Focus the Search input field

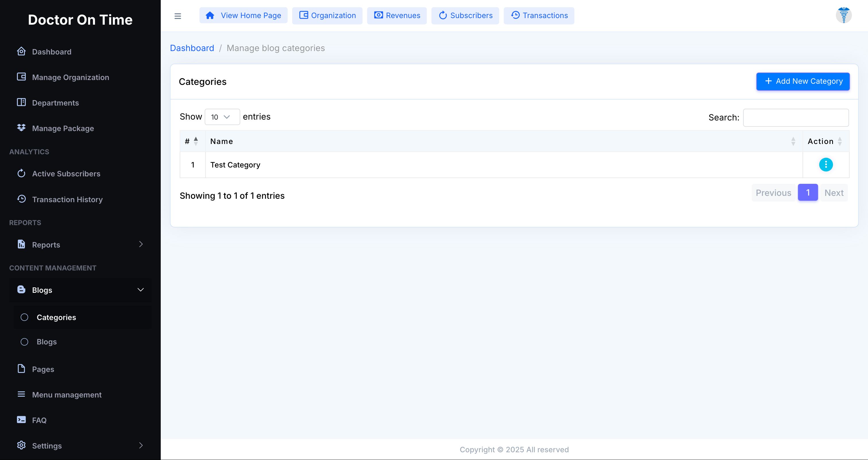(796, 118)
